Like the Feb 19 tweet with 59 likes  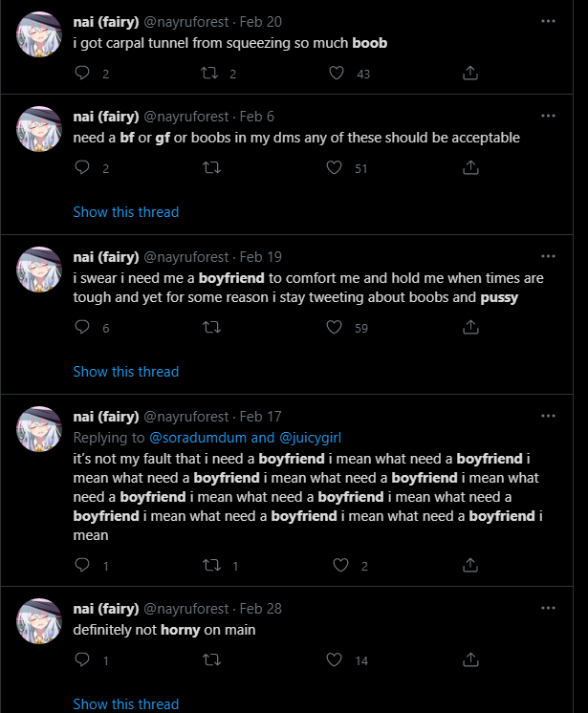pyautogui.click(x=335, y=328)
